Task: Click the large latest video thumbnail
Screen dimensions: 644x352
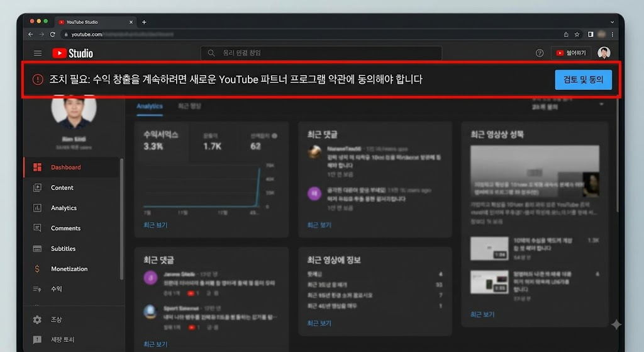Action: tap(535, 171)
